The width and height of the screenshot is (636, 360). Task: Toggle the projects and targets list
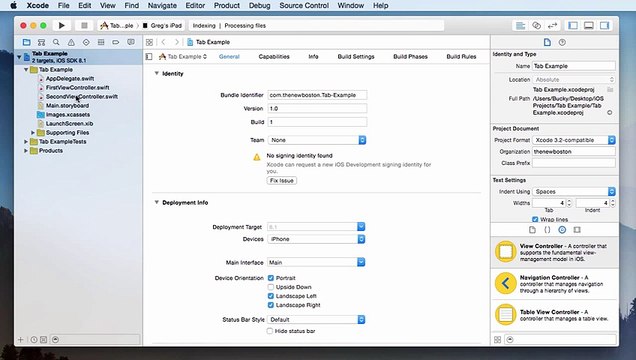click(x=149, y=57)
